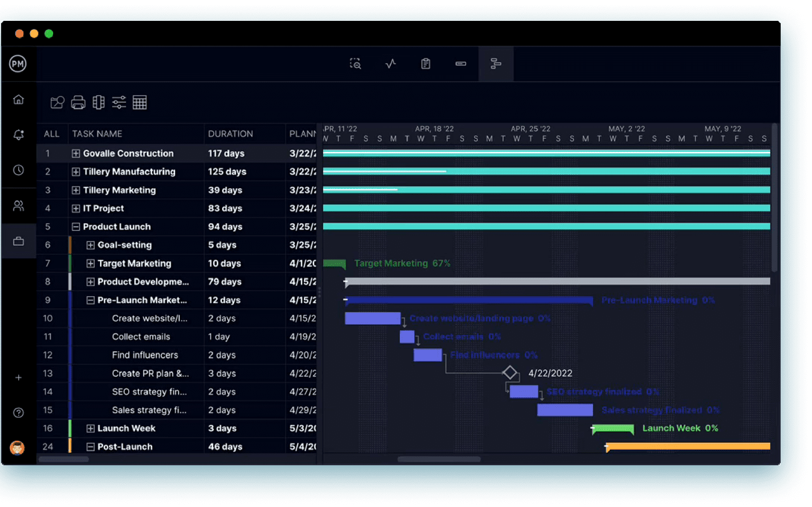Click the TASK NAME column header
Image resolution: width=812 pixels, height=507 pixels.
97,134
